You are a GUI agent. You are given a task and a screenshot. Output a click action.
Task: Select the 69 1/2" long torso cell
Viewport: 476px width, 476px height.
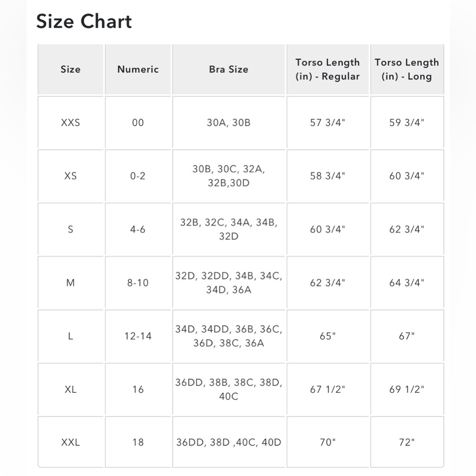click(407, 389)
